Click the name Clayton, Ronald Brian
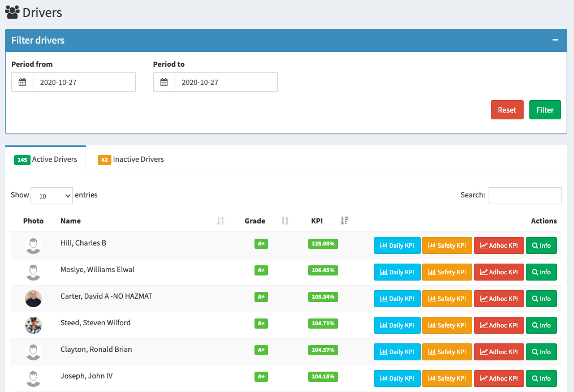 (96, 350)
